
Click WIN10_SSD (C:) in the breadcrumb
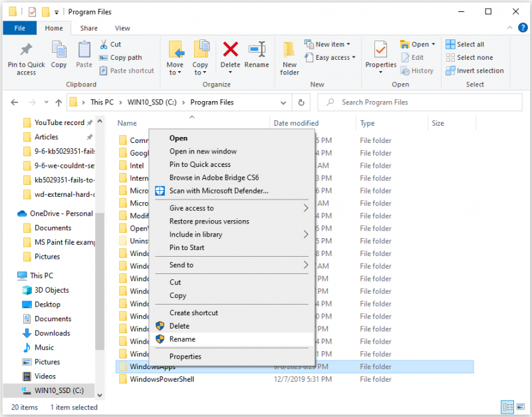[x=152, y=102]
